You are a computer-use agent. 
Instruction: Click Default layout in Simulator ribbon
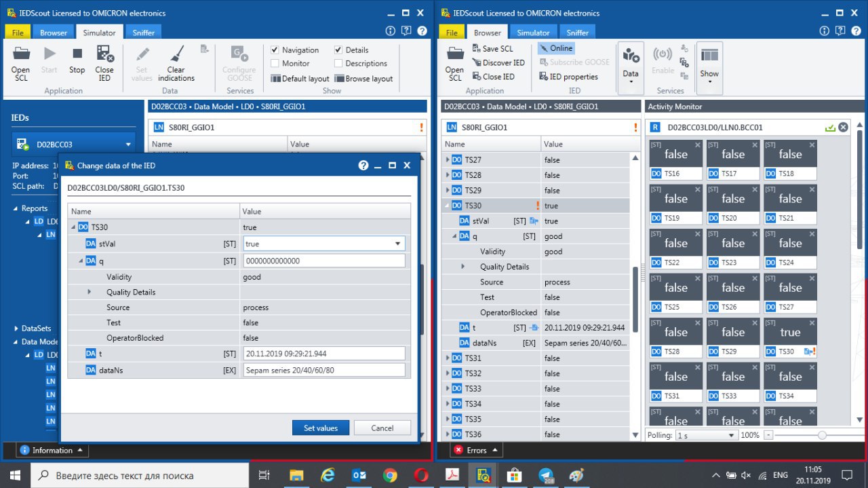(300, 79)
